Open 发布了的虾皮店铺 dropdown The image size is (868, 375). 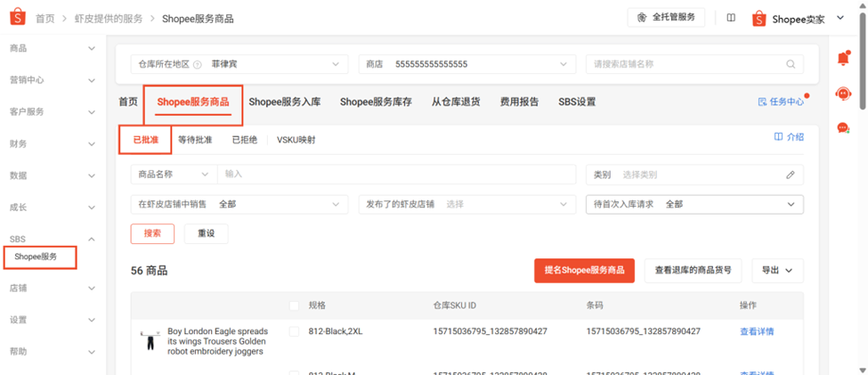pos(467,204)
